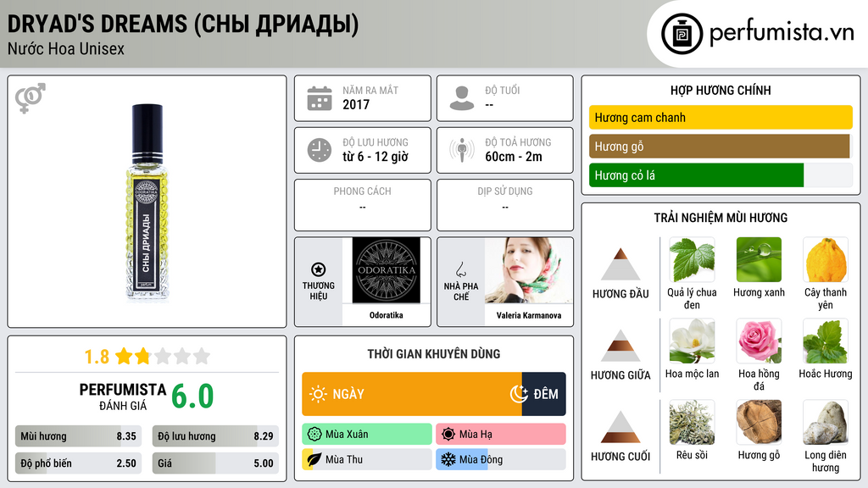868x488 pixels.
Task: Click the orange Ngày daytime bar
Action: [412, 394]
